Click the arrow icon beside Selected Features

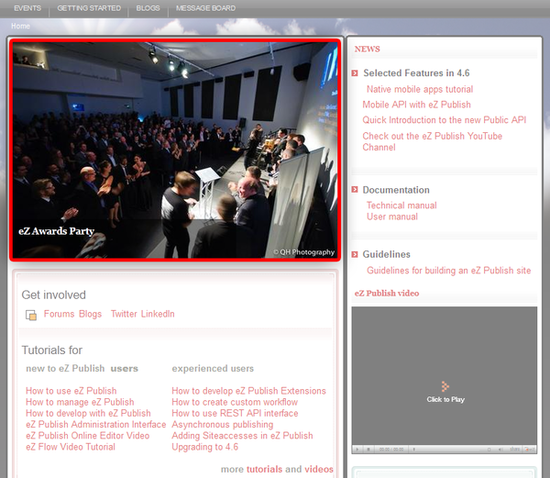355,73
